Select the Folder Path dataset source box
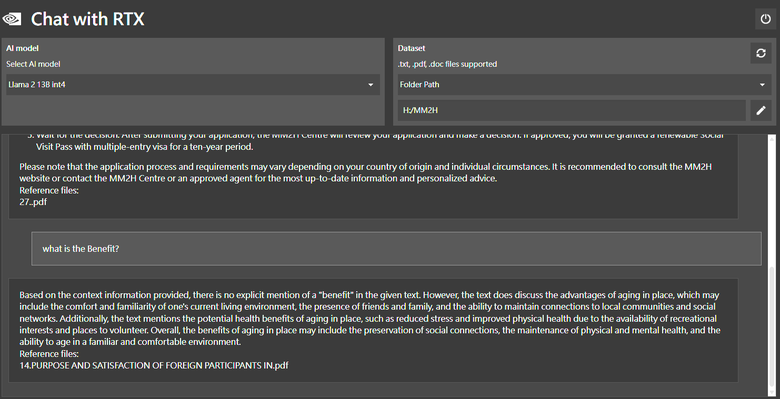This screenshot has width=780, height=399. [585, 85]
